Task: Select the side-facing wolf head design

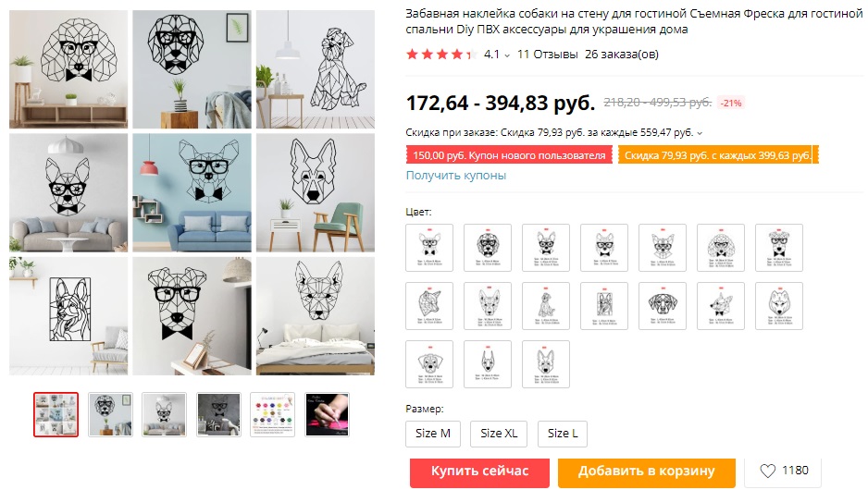Action: tap(429, 306)
